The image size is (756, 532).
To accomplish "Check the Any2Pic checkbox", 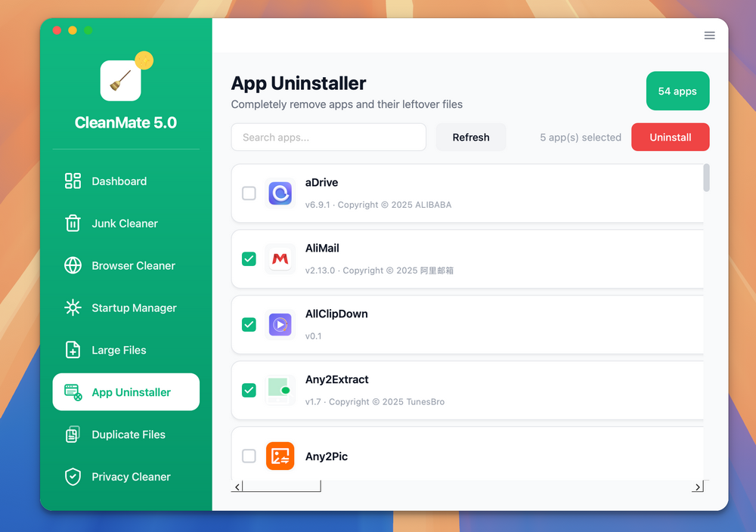I will [x=249, y=456].
